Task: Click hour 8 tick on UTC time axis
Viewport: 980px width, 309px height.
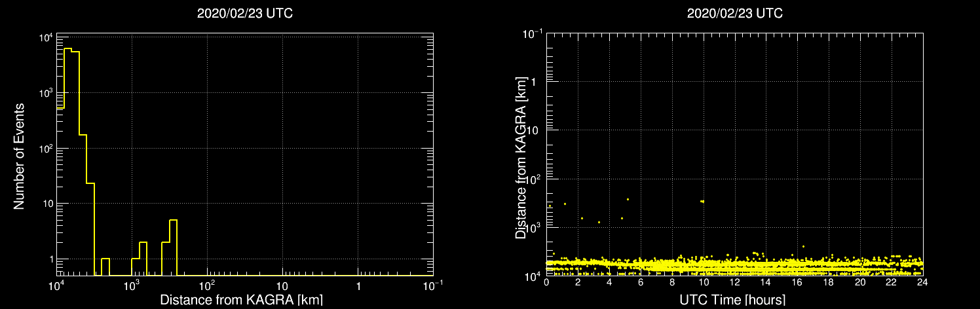Action: click(672, 282)
